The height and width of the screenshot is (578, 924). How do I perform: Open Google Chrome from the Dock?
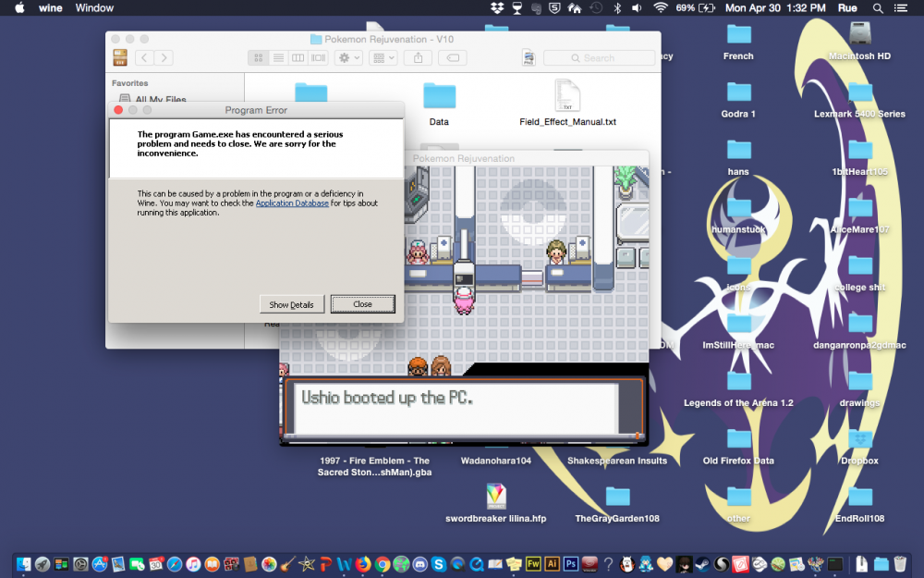382,564
